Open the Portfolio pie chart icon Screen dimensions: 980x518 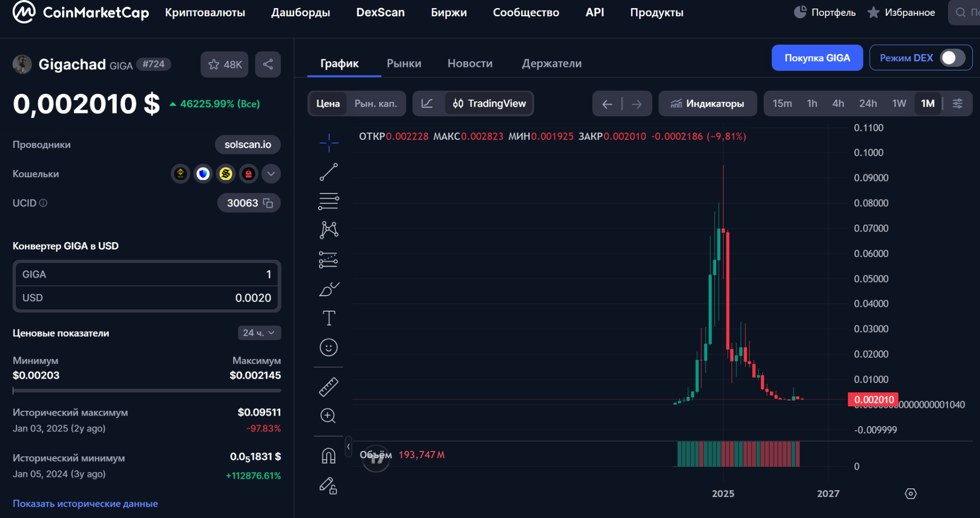point(800,12)
